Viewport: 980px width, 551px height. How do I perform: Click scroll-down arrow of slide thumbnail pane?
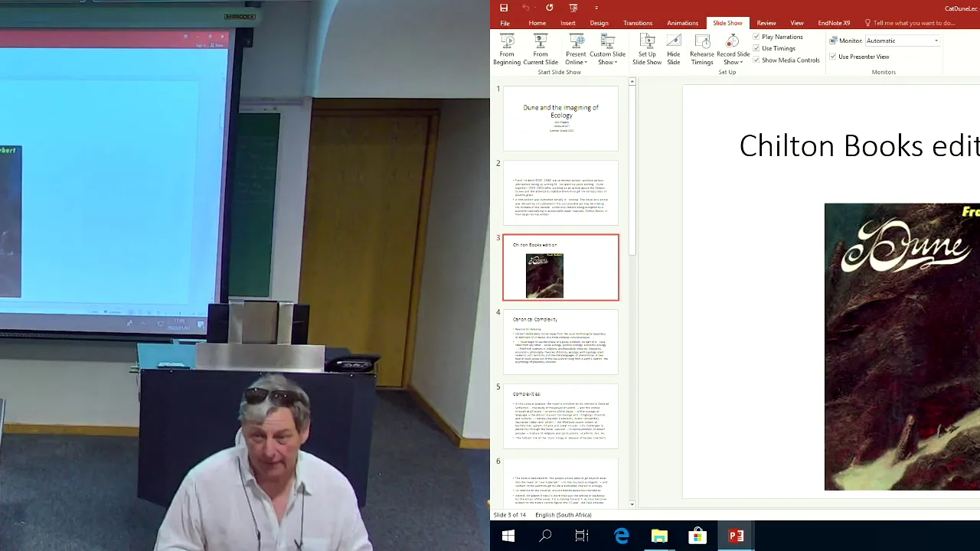click(632, 504)
